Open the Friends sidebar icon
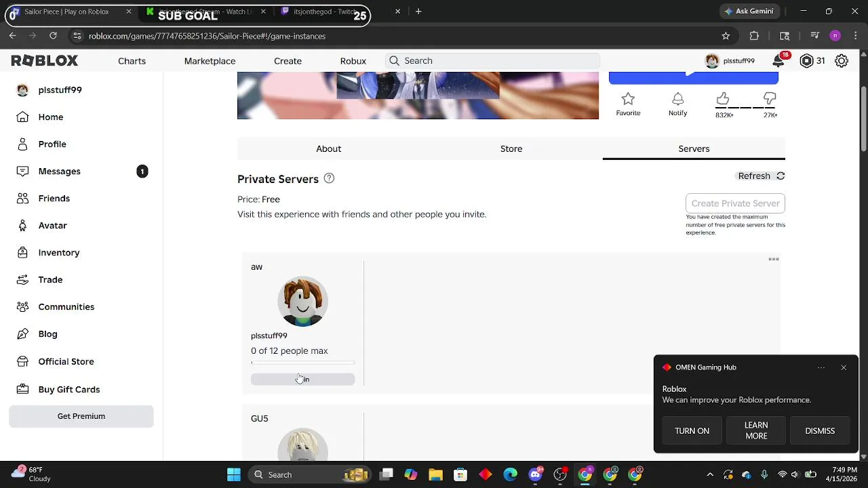 pos(22,199)
